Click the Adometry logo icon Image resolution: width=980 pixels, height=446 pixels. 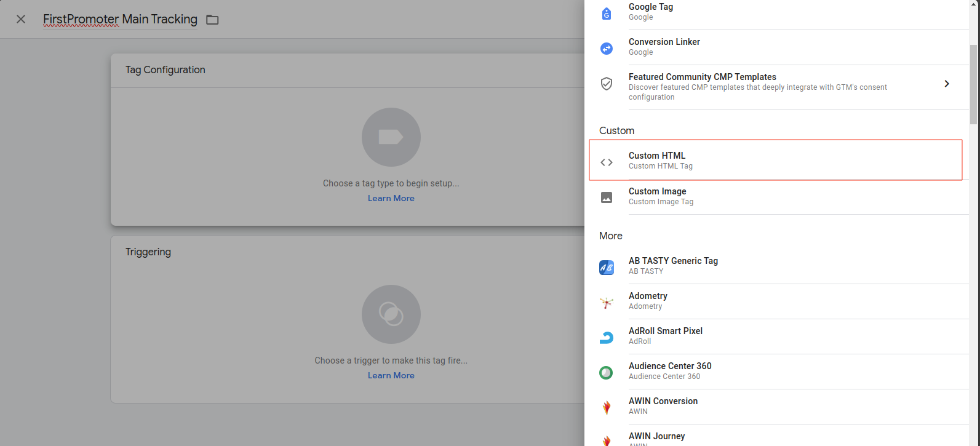(x=607, y=303)
